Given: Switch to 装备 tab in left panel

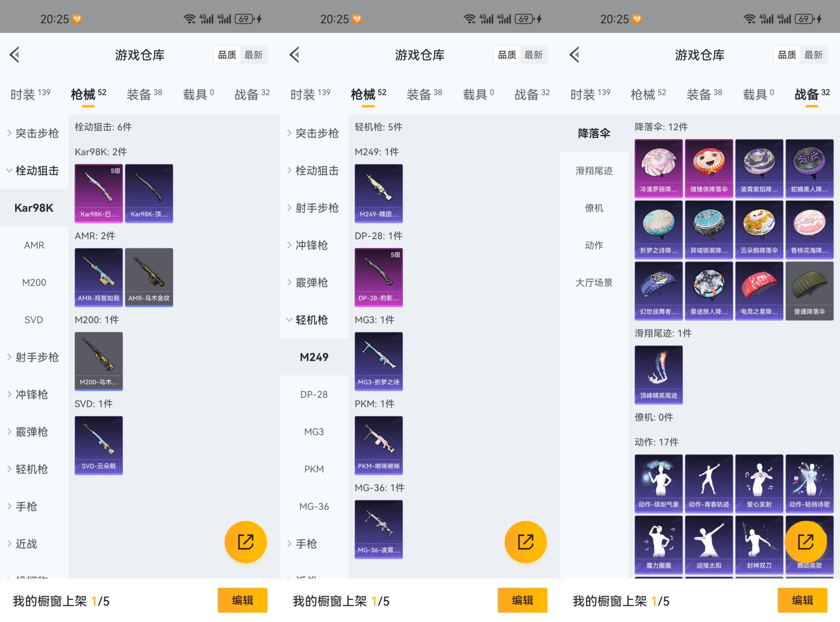Looking at the screenshot, I should pos(144,94).
